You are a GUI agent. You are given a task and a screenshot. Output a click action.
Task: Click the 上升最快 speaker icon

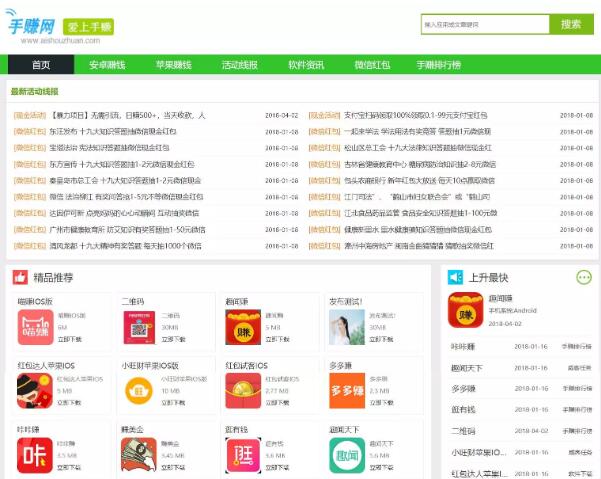(455, 277)
